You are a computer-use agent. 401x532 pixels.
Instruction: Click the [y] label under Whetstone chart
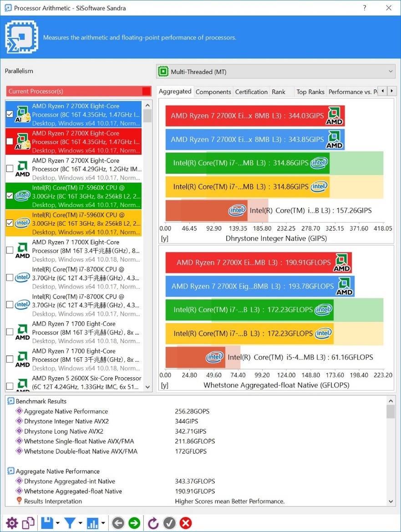coord(164,385)
